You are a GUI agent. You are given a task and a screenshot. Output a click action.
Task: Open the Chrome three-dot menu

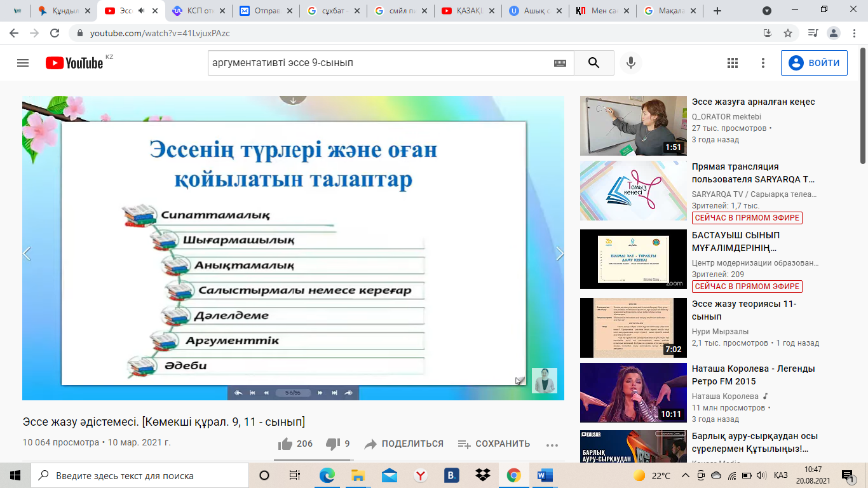tap(855, 33)
